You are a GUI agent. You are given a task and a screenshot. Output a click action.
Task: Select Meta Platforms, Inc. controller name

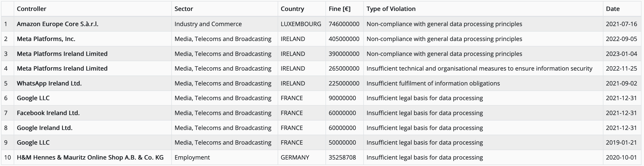point(46,39)
